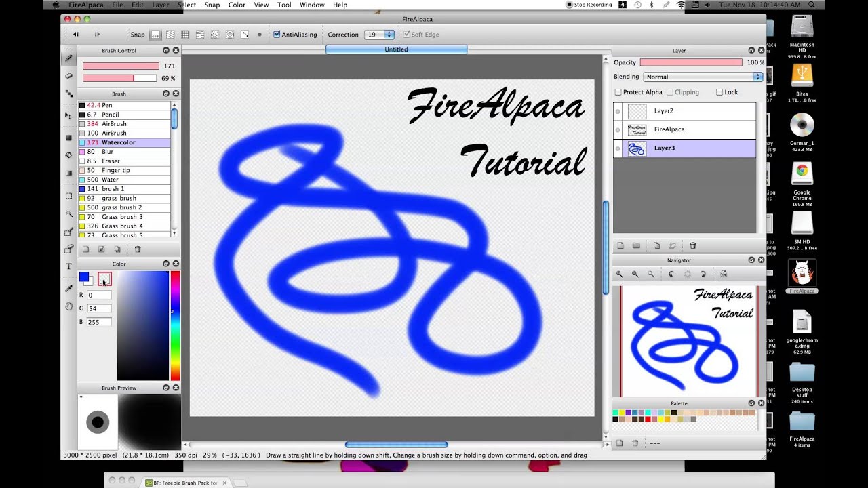The width and height of the screenshot is (868, 488).
Task: Create a new layer in Layer panel
Action: [x=620, y=245]
